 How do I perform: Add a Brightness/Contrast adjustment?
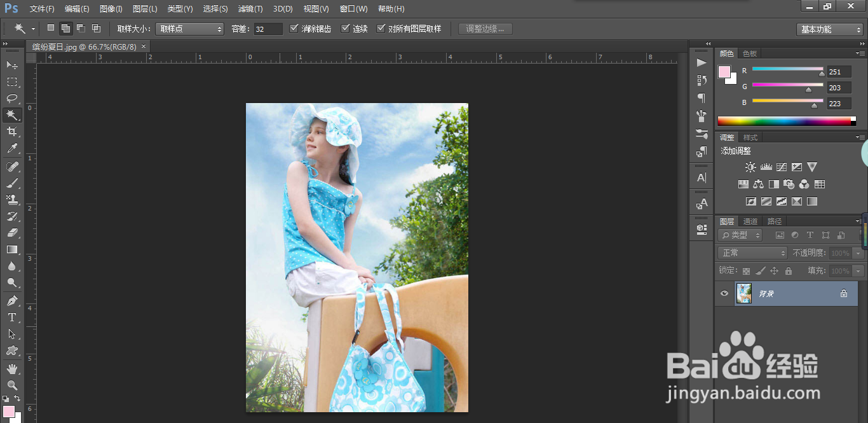click(x=750, y=167)
